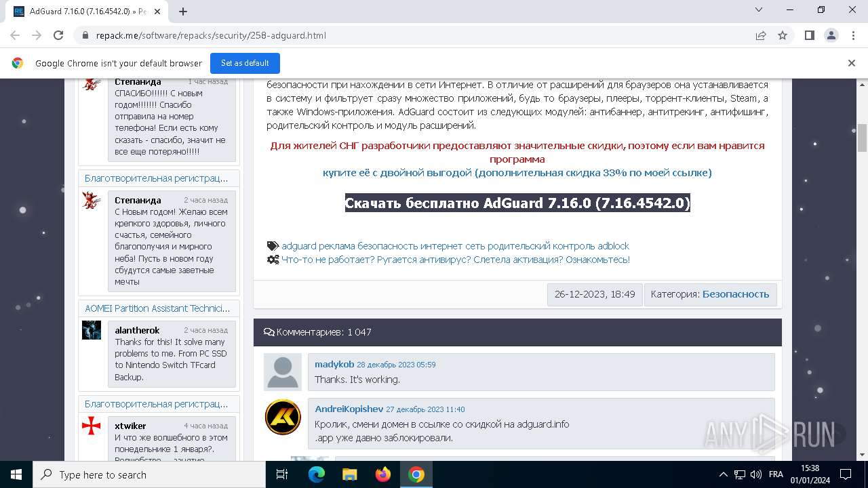The image size is (868, 488).
Task: Go forward to the next page
Action: coord(37,35)
